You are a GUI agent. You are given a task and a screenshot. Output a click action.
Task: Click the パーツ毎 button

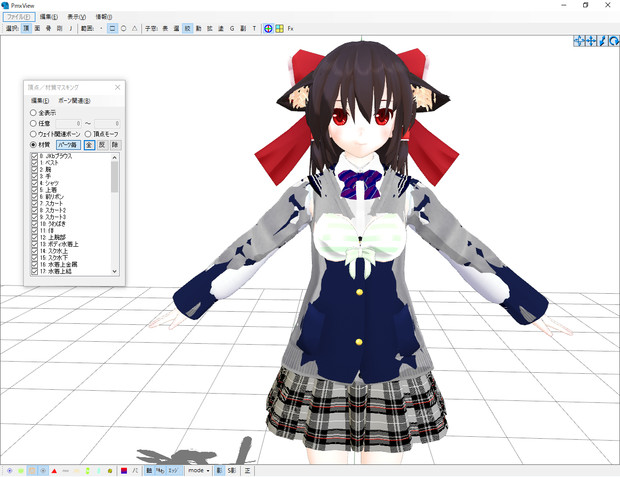(68, 145)
